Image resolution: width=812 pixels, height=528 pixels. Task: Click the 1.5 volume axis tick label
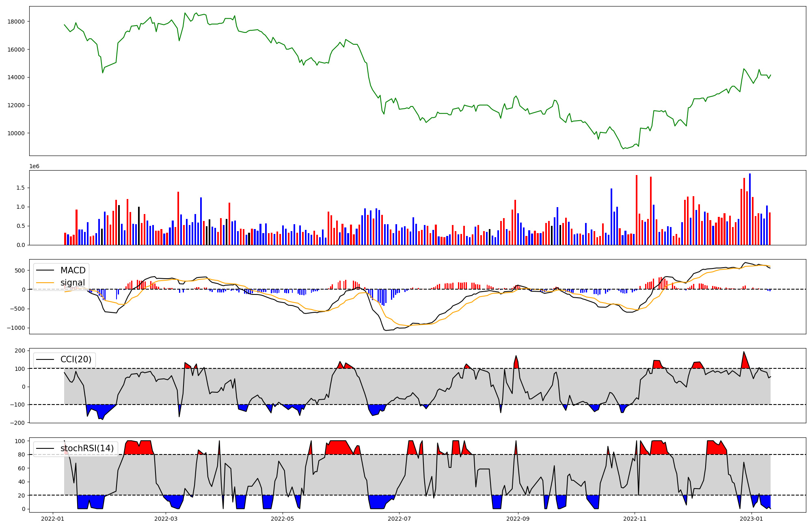tap(20, 188)
